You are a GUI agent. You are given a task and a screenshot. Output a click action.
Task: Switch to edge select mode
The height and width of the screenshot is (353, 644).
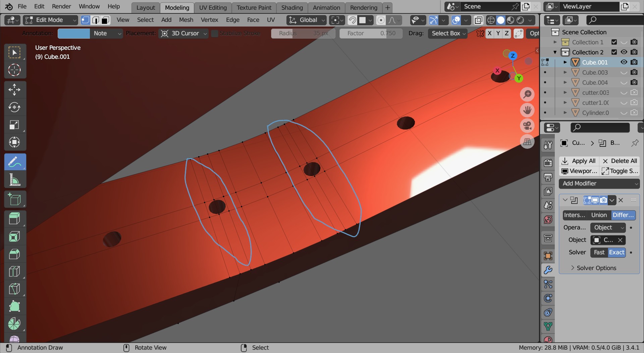(x=96, y=20)
